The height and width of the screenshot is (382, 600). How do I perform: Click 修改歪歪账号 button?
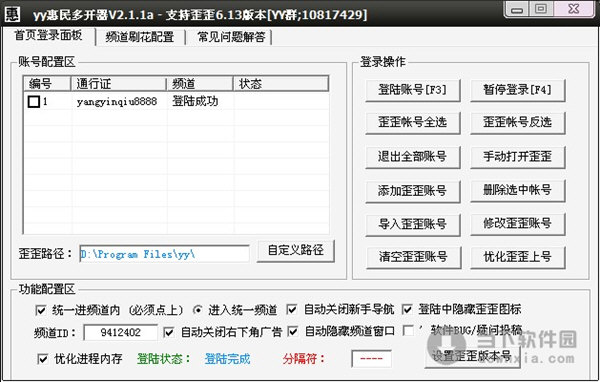[517, 224]
